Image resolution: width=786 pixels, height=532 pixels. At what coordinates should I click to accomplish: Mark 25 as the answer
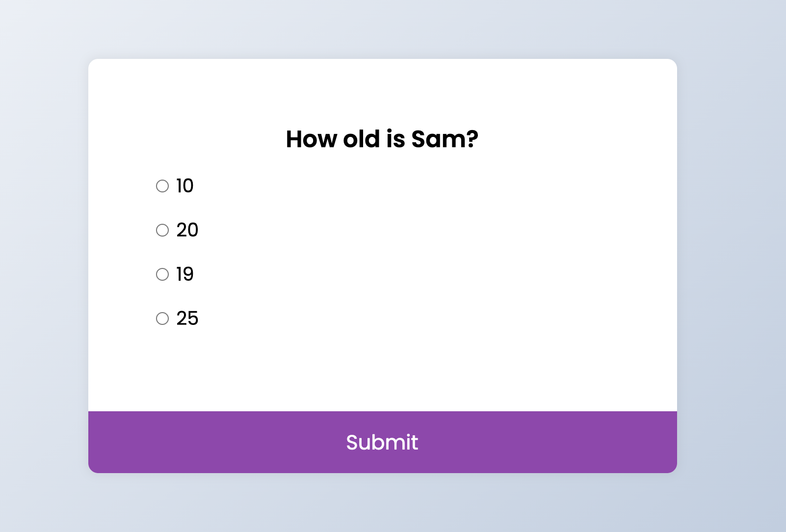(x=162, y=319)
